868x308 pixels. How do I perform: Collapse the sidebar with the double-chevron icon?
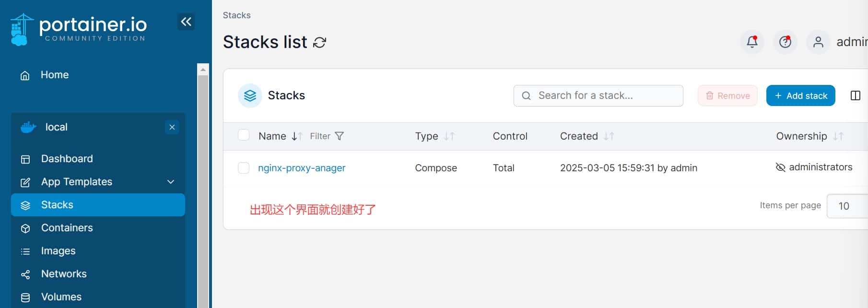tap(186, 22)
